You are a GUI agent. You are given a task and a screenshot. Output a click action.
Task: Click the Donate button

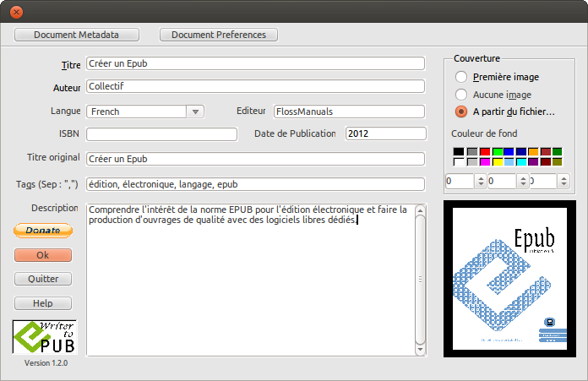pos(43,231)
